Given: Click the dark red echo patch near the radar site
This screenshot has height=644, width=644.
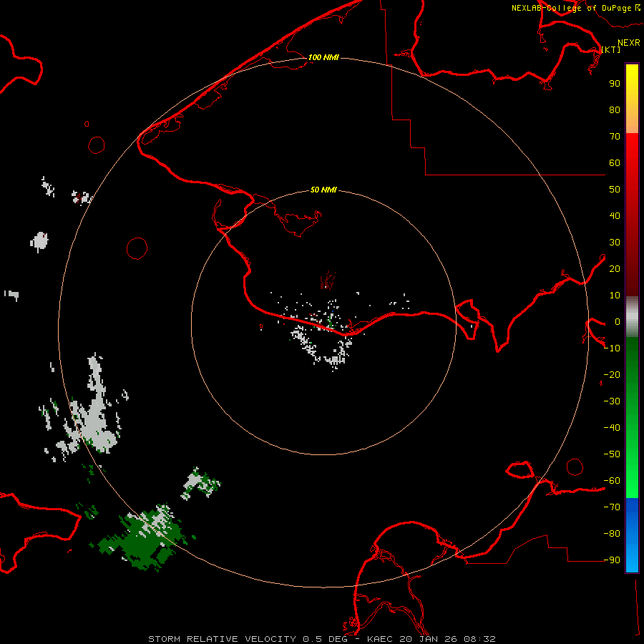Looking at the screenshot, I should coord(328,280).
